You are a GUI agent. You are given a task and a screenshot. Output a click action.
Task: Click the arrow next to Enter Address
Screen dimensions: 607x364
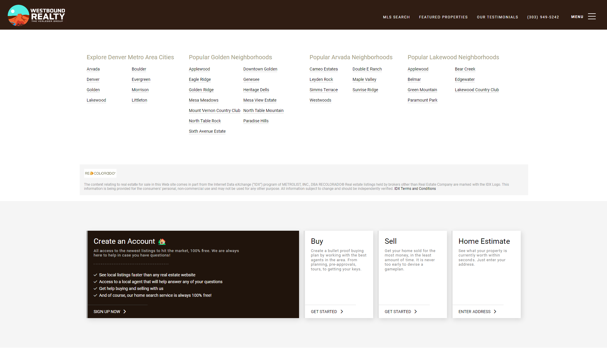[x=495, y=312]
